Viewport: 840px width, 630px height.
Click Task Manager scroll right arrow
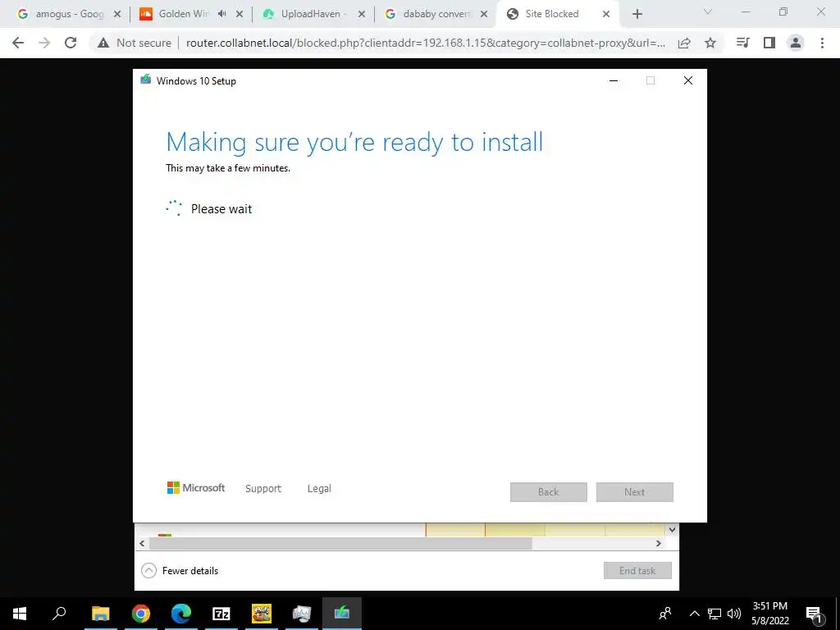pos(659,543)
